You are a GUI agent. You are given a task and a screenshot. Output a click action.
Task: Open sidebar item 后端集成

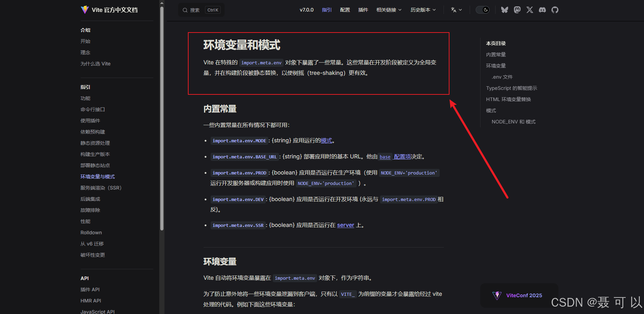[x=90, y=199]
